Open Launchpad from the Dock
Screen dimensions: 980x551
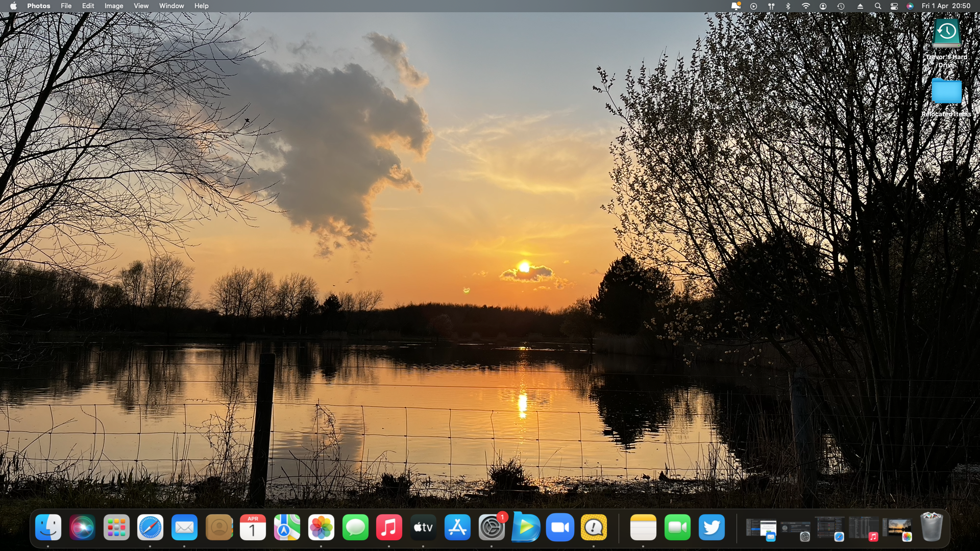[116, 528]
